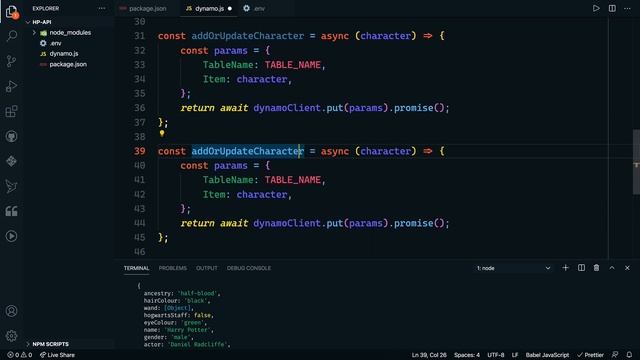Open the Extensions view icon

tap(11, 111)
